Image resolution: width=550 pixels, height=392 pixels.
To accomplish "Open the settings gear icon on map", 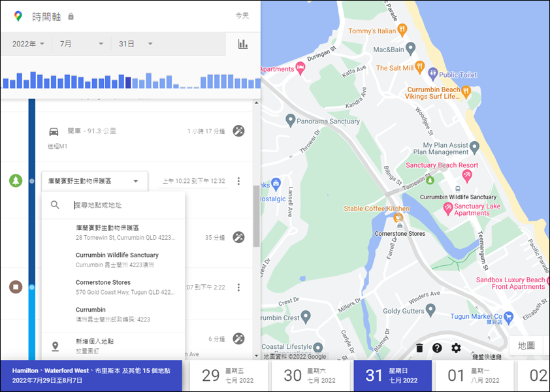I will click(456, 348).
